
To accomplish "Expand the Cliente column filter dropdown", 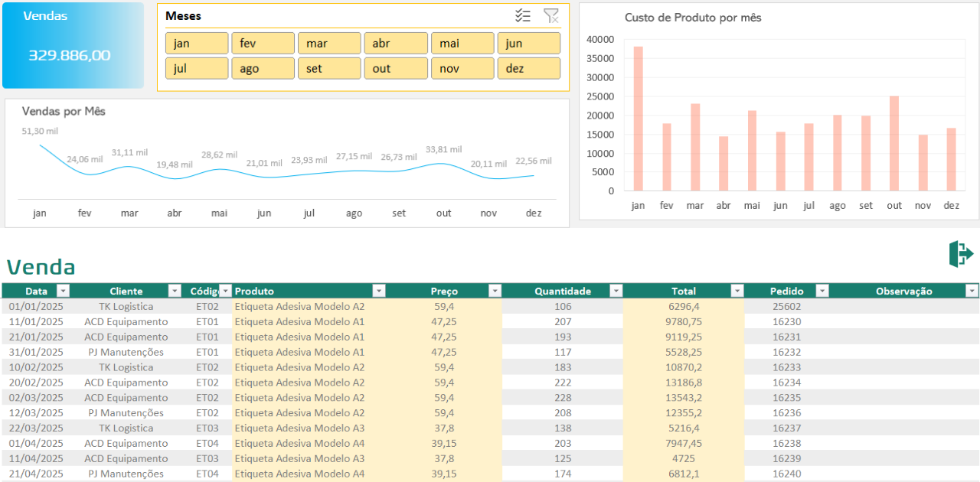I will tap(175, 291).
